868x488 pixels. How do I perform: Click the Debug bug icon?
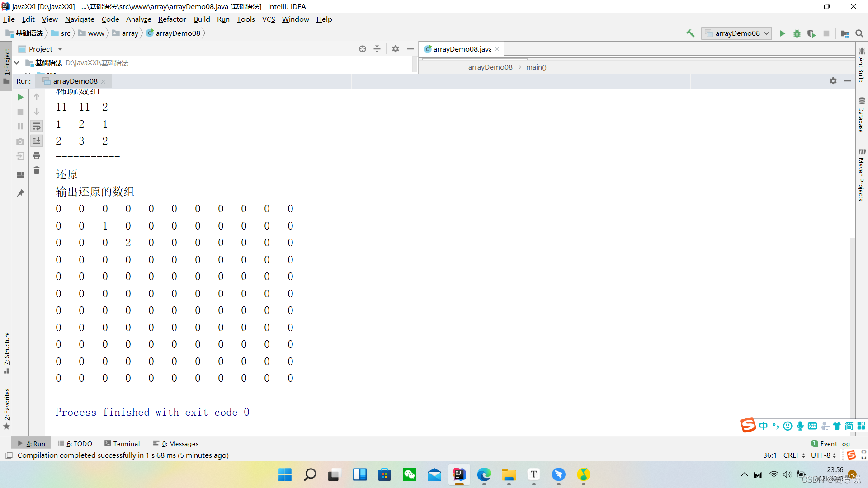pyautogui.click(x=797, y=33)
